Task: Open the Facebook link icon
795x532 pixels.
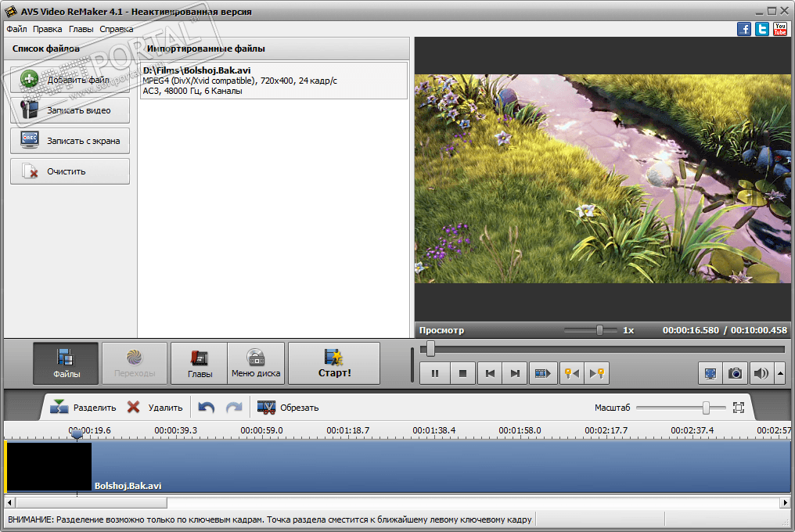Action: pyautogui.click(x=744, y=29)
